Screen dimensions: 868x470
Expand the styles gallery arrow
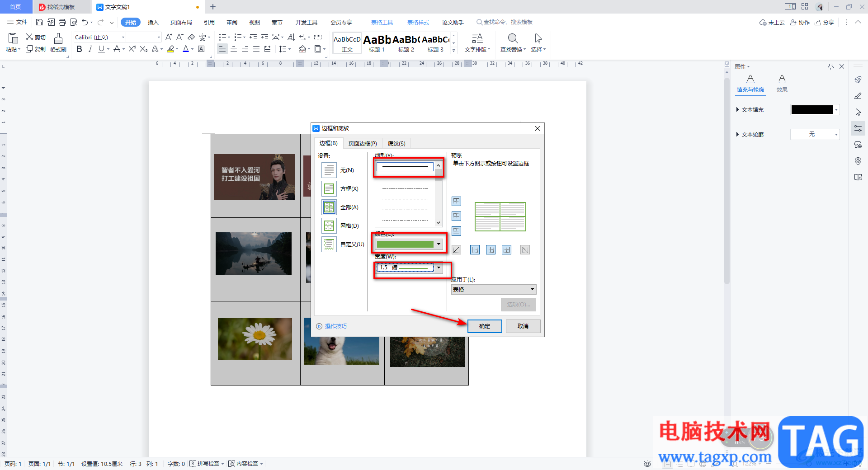(454, 50)
